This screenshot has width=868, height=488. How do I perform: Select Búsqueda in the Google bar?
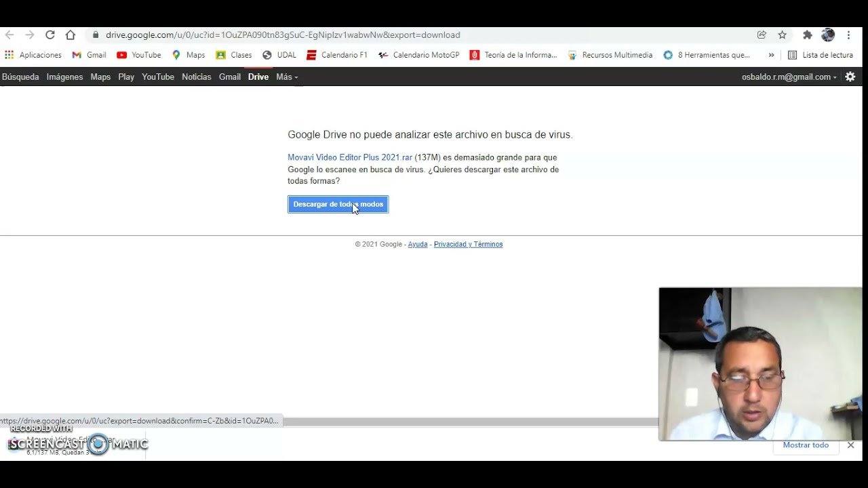[20, 77]
